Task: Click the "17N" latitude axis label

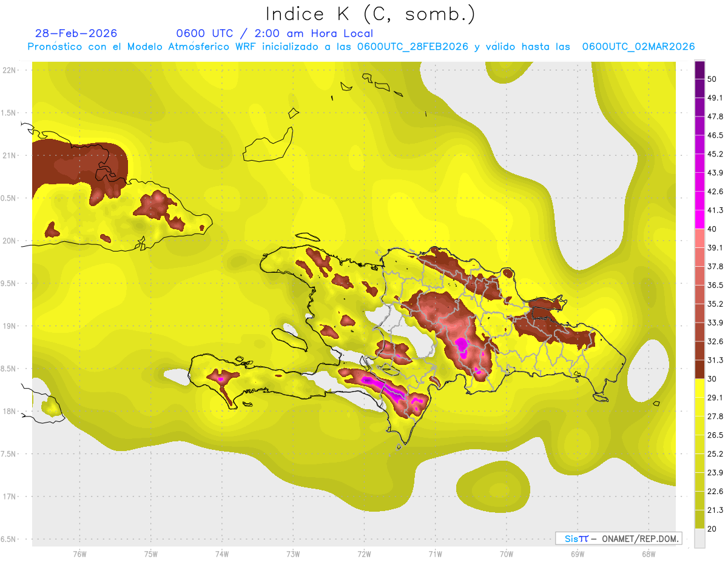Action: coord(10,497)
